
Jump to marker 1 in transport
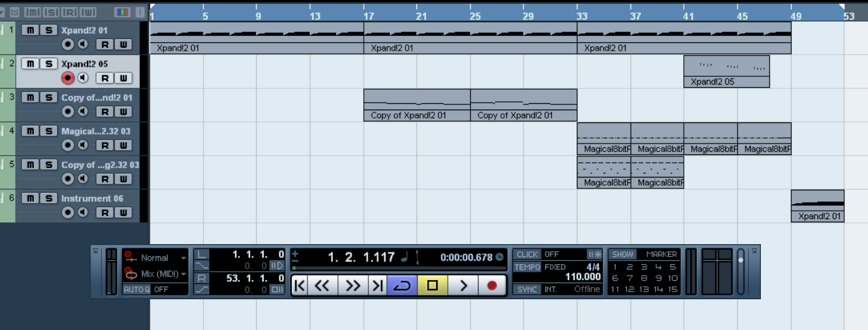[615, 267]
